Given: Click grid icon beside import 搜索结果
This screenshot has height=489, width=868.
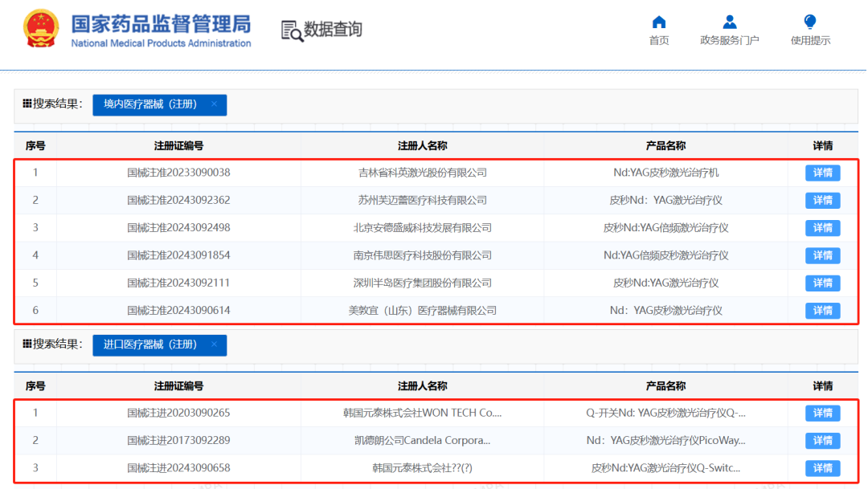Looking at the screenshot, I should [x=27, y=344].
